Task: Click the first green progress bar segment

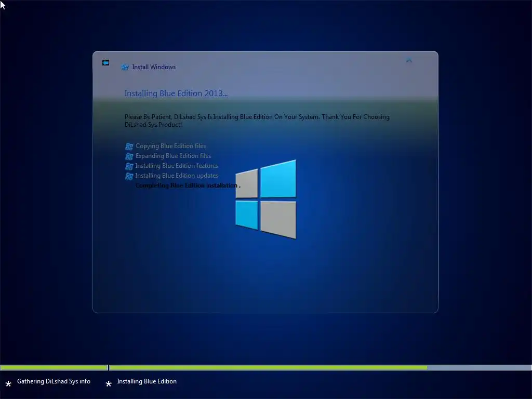Action: [54, 367]
